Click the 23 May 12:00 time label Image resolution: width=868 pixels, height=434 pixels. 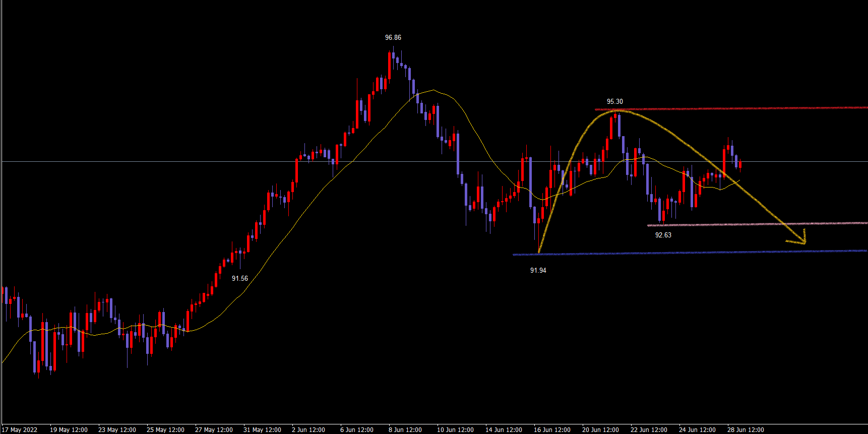tap(117, 430)
